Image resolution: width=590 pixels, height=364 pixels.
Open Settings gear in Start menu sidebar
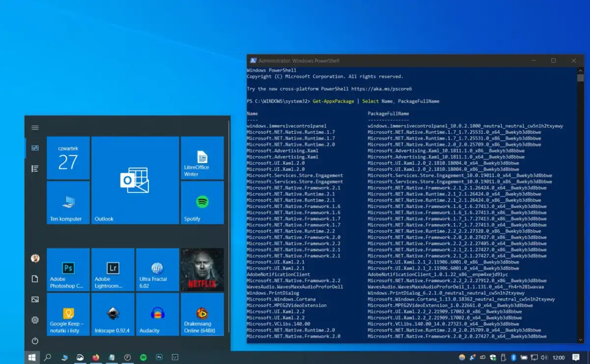(34, 320)
